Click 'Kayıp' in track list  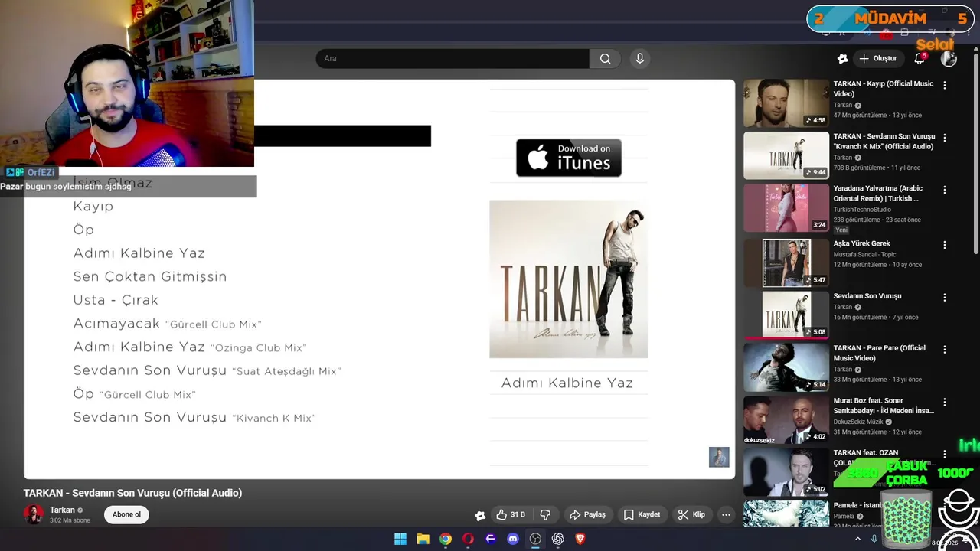click(x=93, y=207)
